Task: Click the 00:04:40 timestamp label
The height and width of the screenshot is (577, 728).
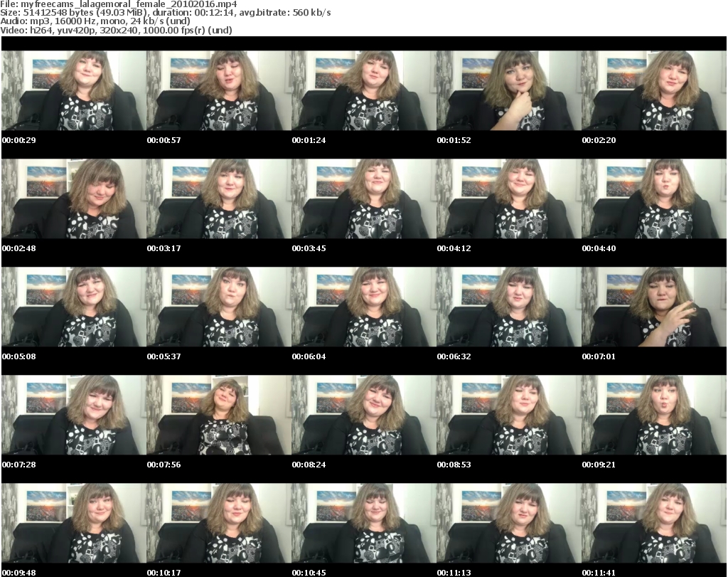Action: click(599, 248)
